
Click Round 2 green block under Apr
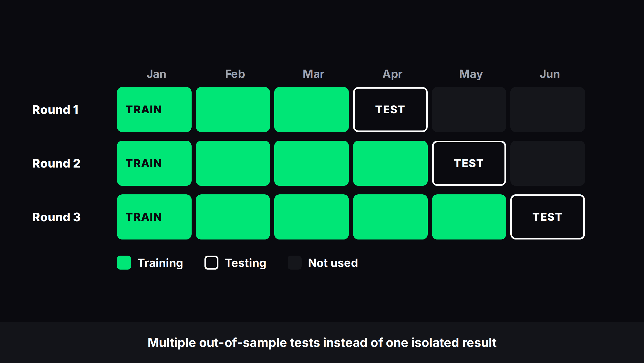pyautogui.click(x=390, y=163)
